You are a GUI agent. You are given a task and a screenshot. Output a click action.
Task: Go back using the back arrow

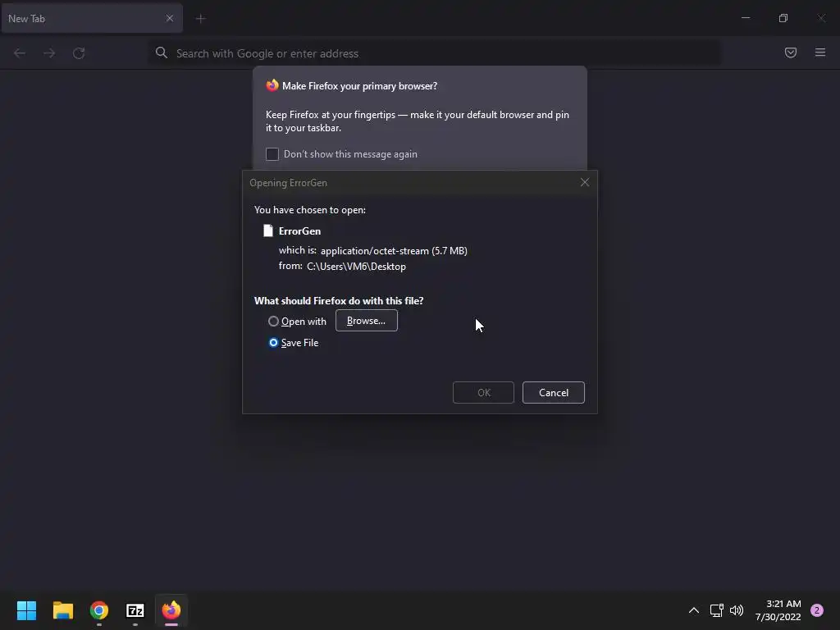tap(20, 53)
